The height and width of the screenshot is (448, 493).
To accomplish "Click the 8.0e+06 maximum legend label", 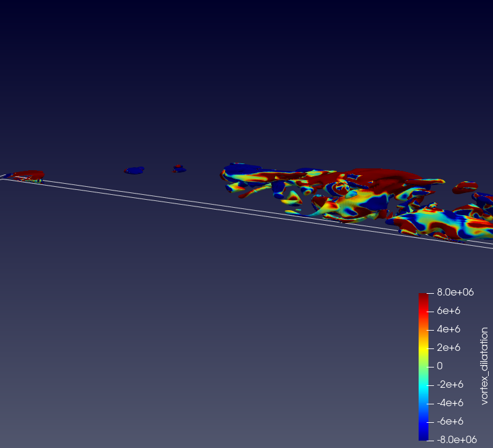I will [455, 293].
